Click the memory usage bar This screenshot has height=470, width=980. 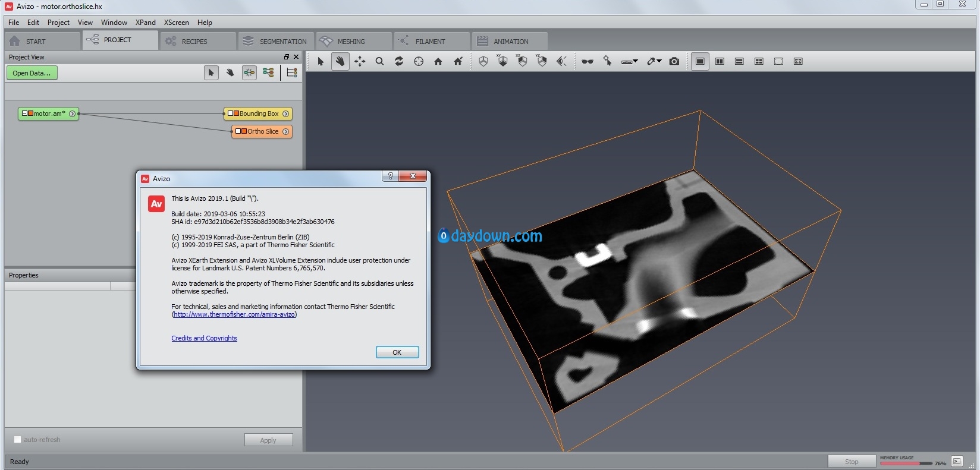point(906,463)
